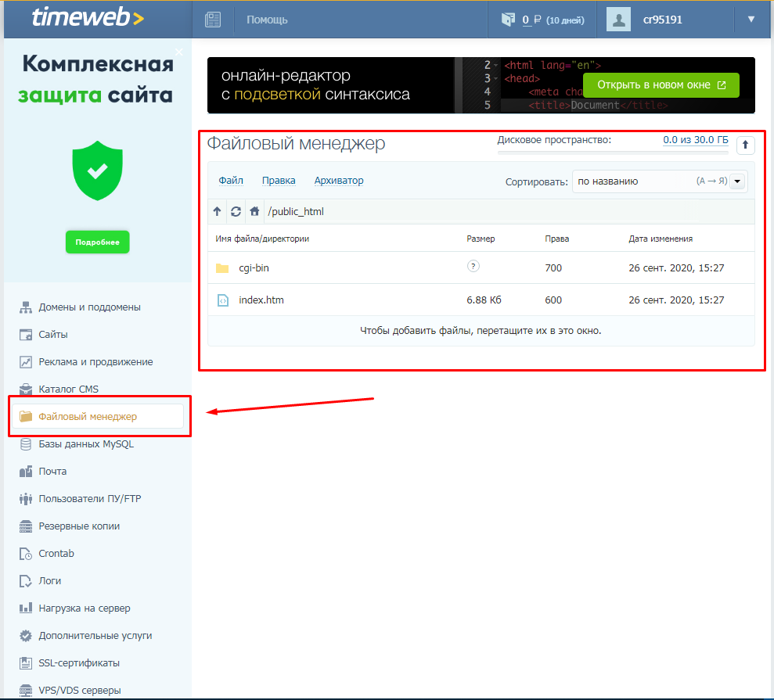774x700 pixels.
Task: Click the Файловый менеджер page heading
Action: [x=296, y=144]
